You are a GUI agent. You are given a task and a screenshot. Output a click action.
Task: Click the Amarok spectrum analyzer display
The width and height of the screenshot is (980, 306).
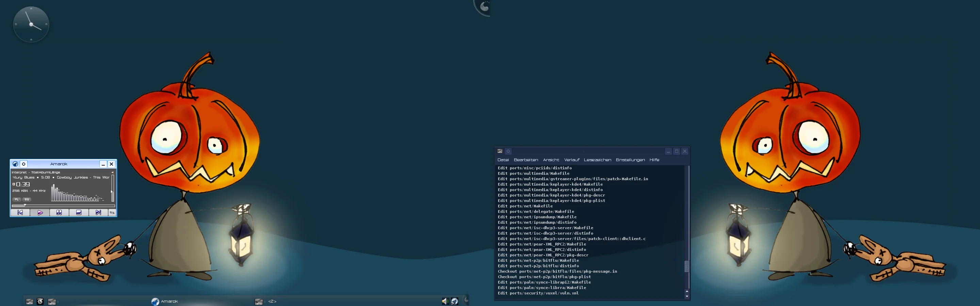coord(78,193)
